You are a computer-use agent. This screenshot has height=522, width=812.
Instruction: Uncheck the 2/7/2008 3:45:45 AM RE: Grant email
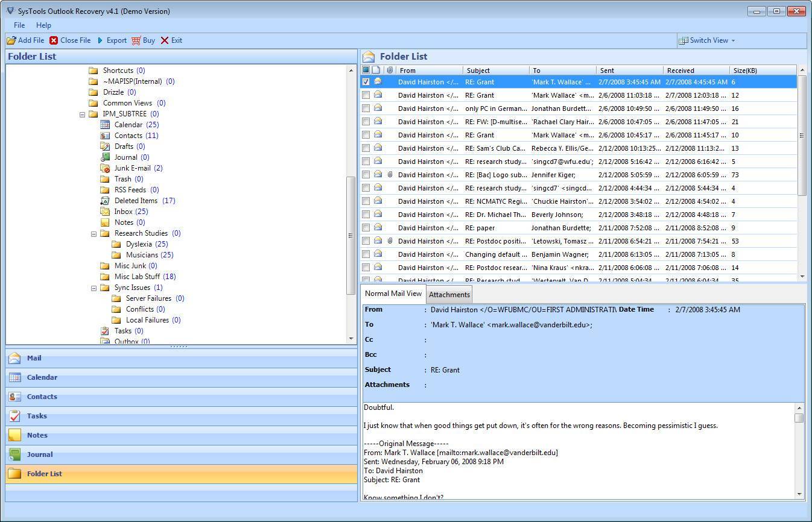pos(366,82)
